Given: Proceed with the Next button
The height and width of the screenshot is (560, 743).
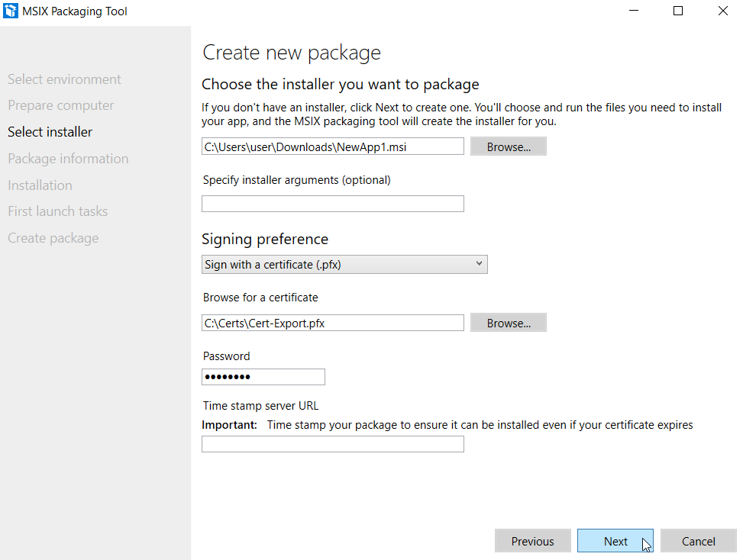Looking at the screenshot, I should (x=615, y=541).
